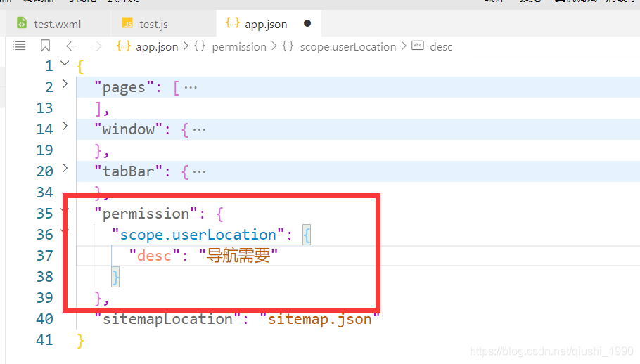Expand the folded "window" object
640x364 pixels.
65,126
